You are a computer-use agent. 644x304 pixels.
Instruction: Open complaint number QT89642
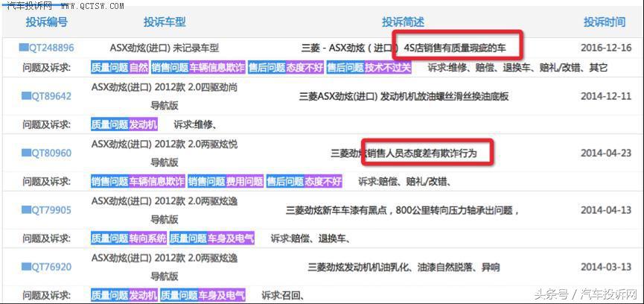[51, 96]
